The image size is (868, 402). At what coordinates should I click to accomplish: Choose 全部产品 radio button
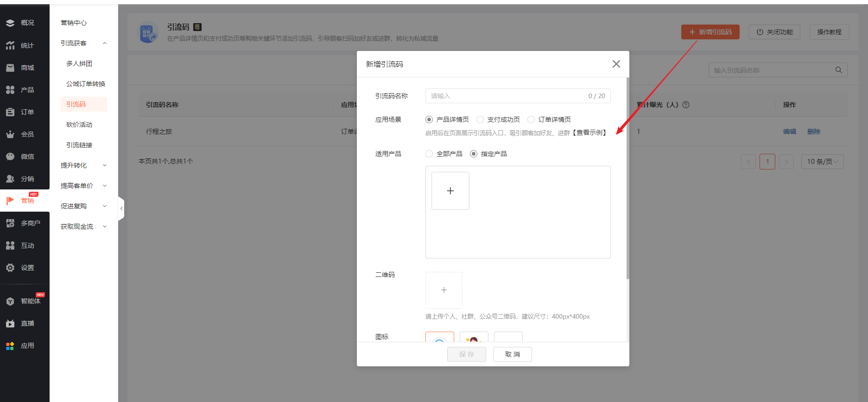click(x=429, y=154)
